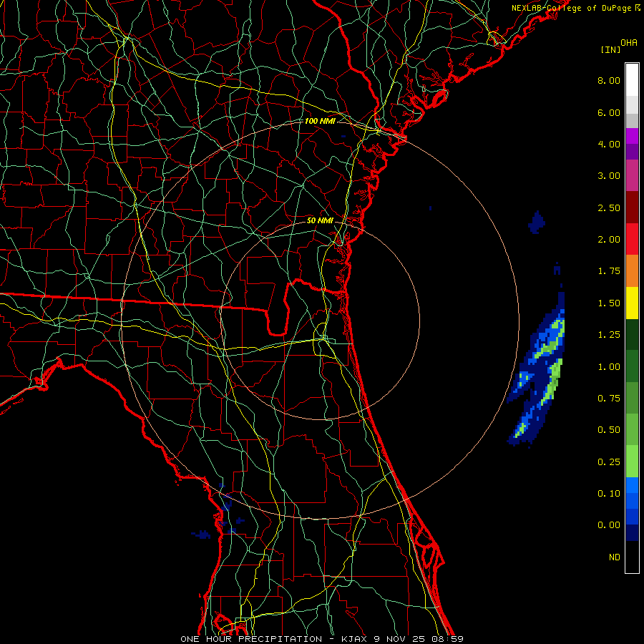Click the KJAX station identifier in footer
Image resolution: width=644 pixels, height=644 pixels.
coord(354,639)
